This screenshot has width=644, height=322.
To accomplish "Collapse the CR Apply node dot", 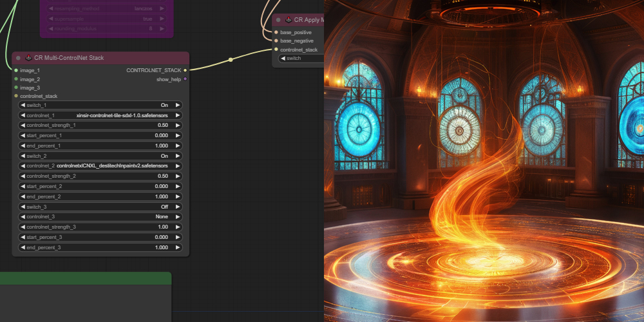I will pyautogui.click(x=278, y=20).
